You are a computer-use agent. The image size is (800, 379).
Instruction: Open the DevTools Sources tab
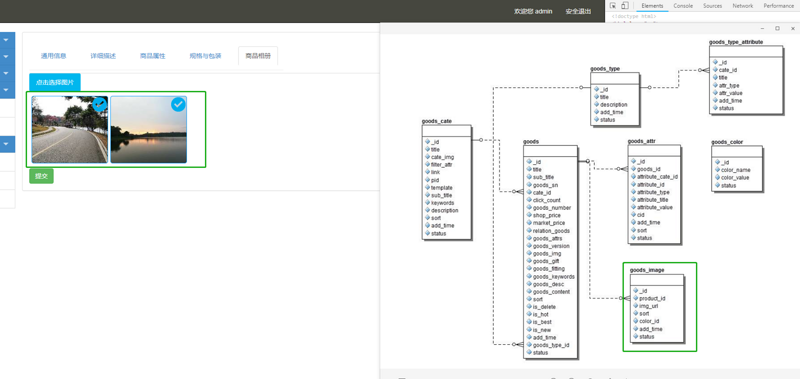[712, 6]
